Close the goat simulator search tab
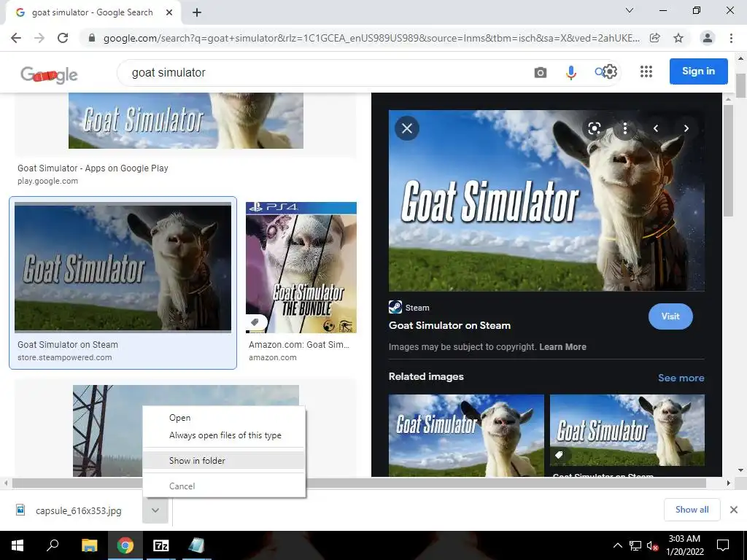This screenshot has width=747, height=560. 169,12
